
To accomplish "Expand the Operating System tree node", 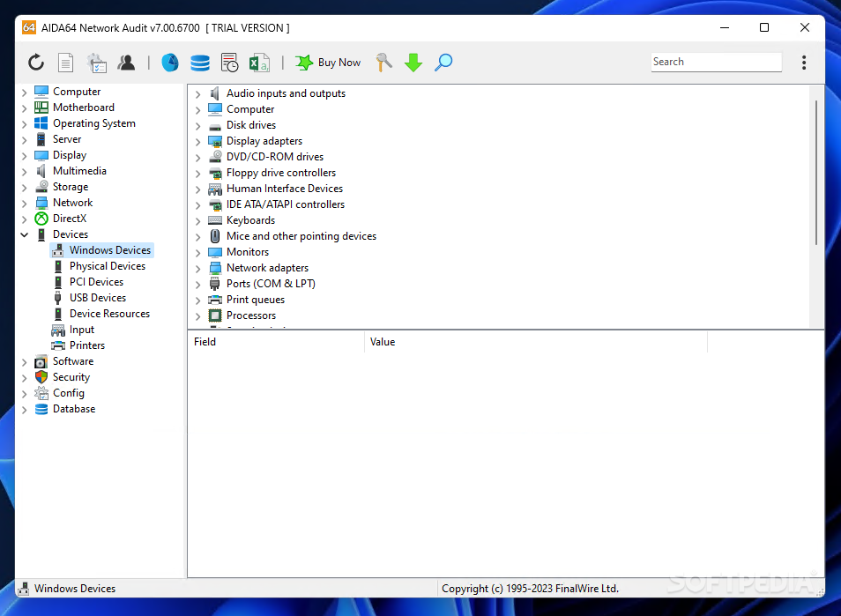I will click(x=24, y=124).
